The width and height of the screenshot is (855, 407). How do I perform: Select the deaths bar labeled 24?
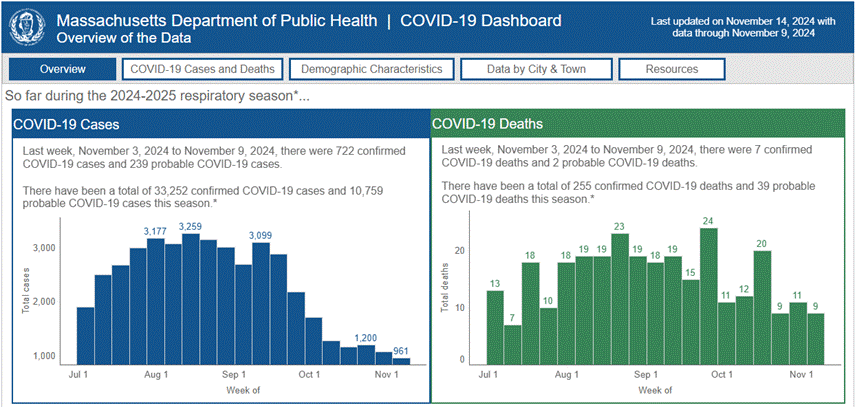[708, 296]
